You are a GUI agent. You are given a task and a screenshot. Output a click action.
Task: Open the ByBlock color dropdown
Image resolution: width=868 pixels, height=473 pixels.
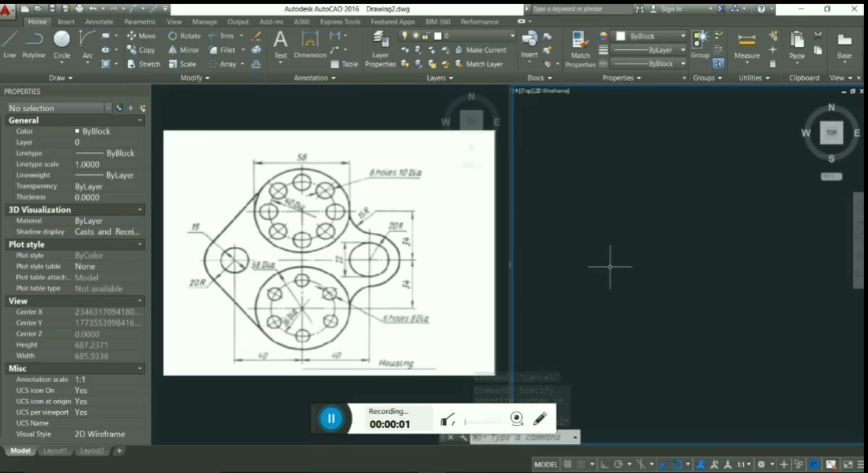[683, 36]
